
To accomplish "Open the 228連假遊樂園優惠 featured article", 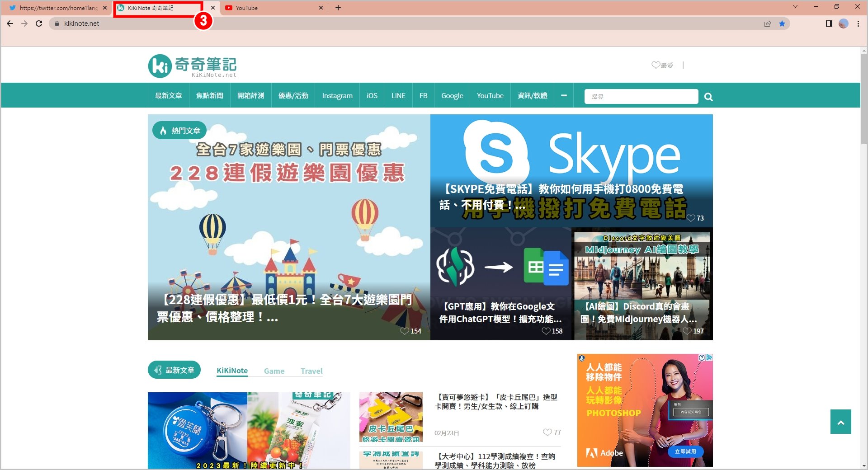I will pyautogui.click(x=289, y=227).
